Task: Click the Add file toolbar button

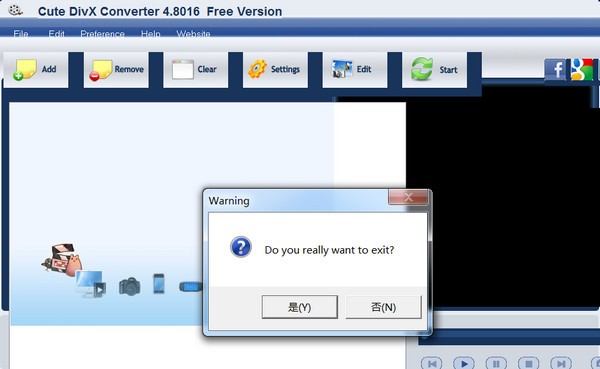Action: point(36,70)
